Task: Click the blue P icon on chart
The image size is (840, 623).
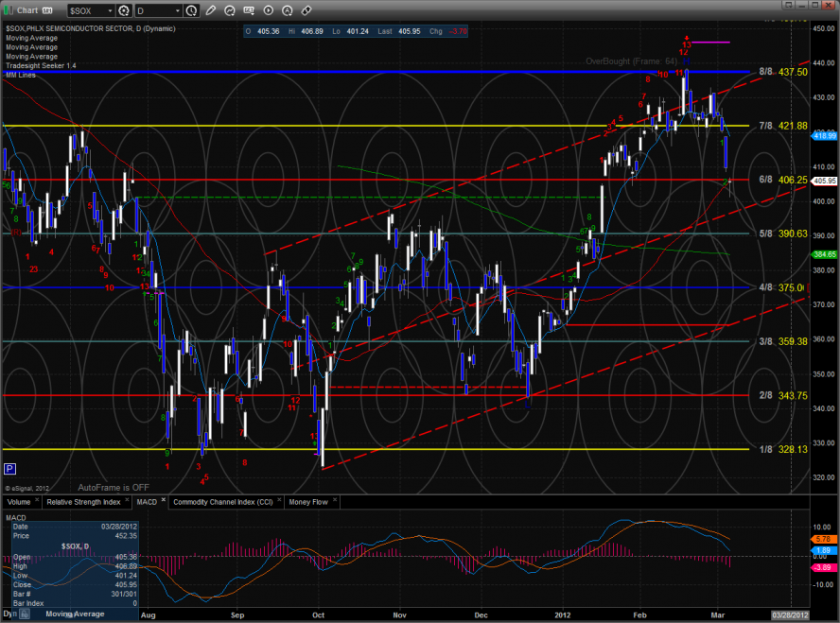Action: point(10,468)
